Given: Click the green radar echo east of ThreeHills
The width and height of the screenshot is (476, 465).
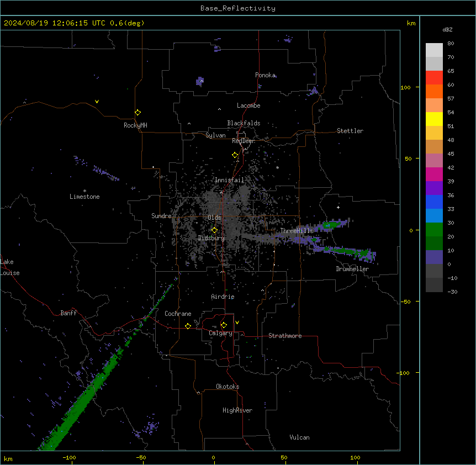Looking at the screenshot, I should tap(331, 225).
